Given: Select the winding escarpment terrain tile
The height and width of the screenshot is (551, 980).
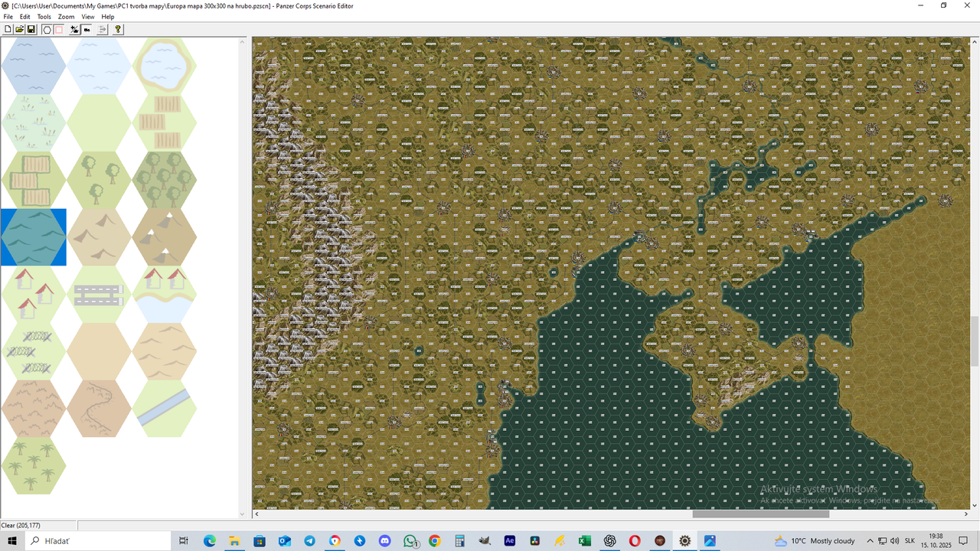Looking at the screenshot, I should (99, 409).
